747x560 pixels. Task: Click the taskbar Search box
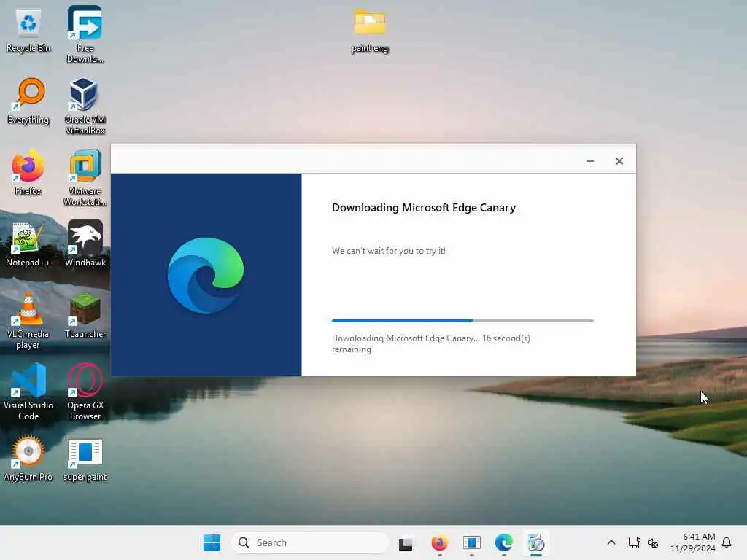(x=310, y=542)
